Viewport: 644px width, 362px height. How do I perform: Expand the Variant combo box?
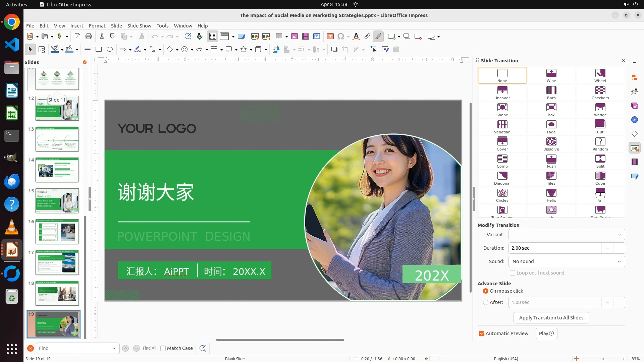coord(567,235)
